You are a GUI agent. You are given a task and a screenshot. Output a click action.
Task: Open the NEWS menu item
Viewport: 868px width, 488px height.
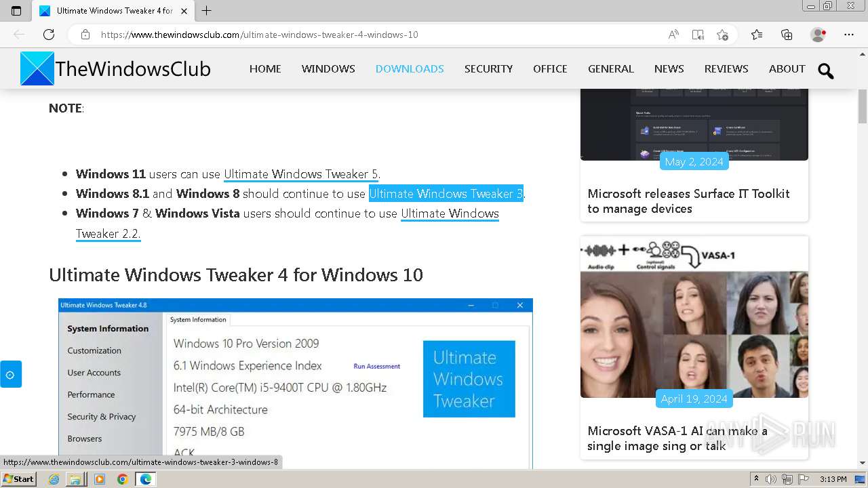pyautogui.click(x=669, y=68)
